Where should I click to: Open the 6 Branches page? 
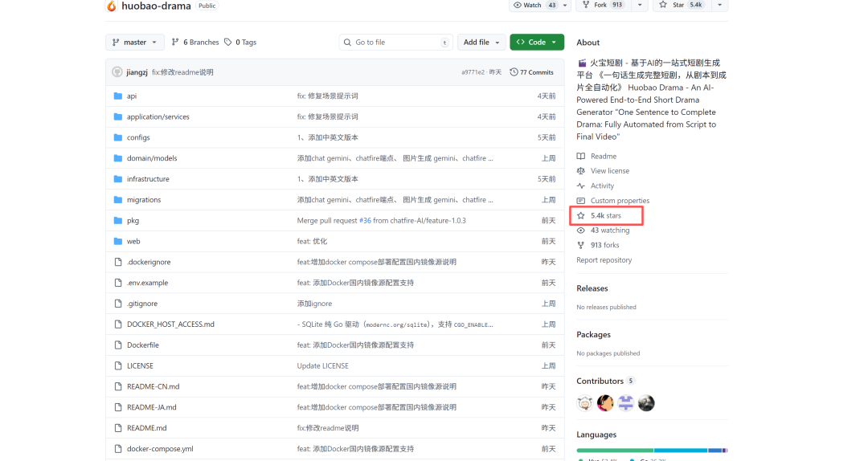[x=195, y=43]
